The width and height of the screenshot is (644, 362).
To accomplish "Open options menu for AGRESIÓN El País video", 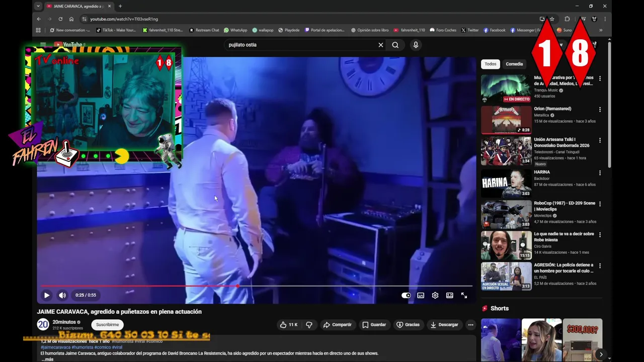I will click(x=600, y=265).
